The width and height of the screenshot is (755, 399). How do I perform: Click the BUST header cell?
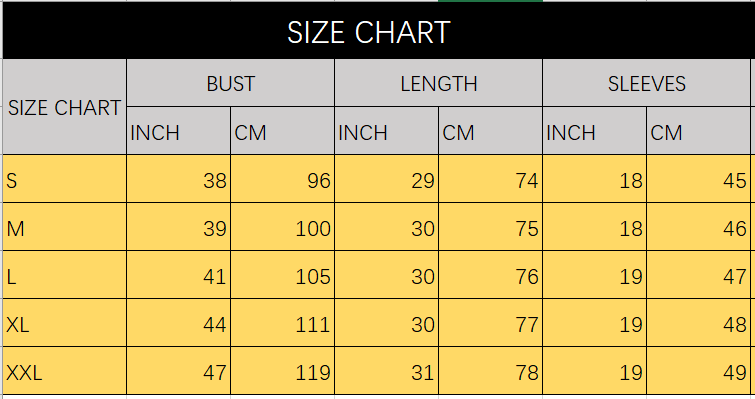point(230,83)
